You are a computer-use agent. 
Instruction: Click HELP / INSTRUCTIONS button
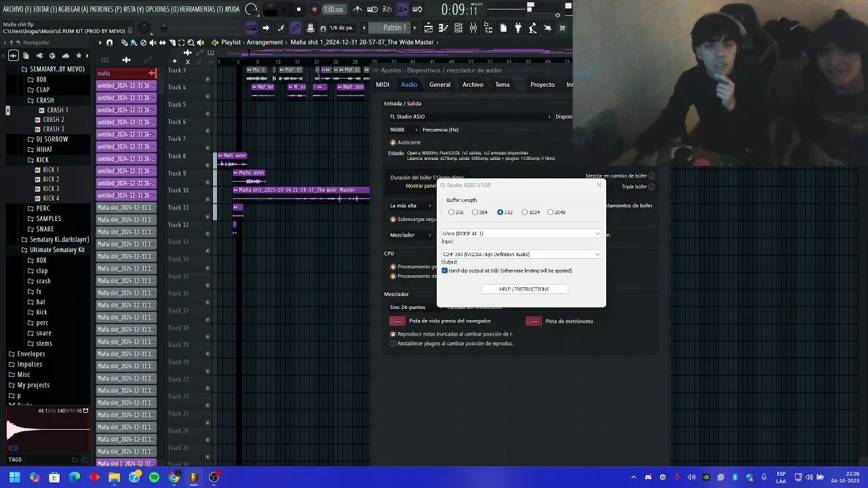click(x=524, y=289)
